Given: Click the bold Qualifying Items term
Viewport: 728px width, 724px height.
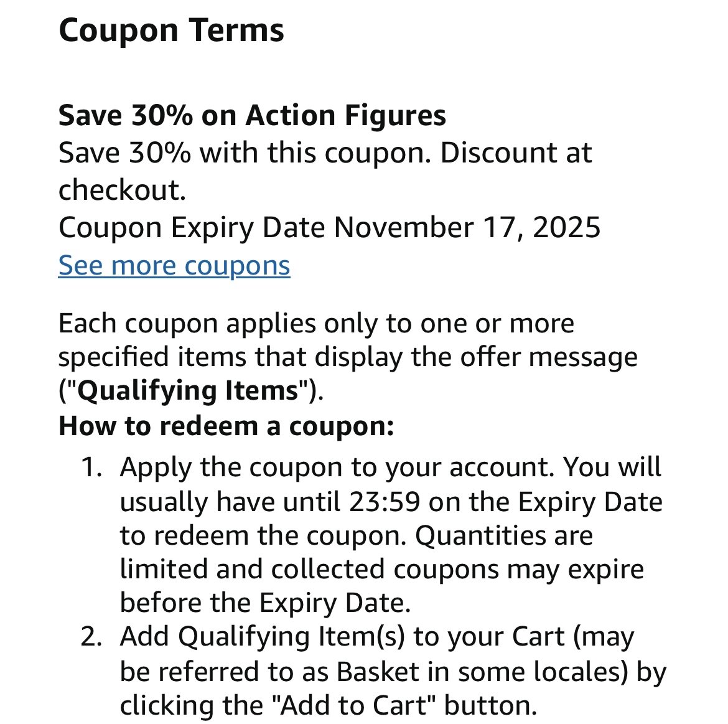Looking at the screenshot, I should (x=189, y=391).
